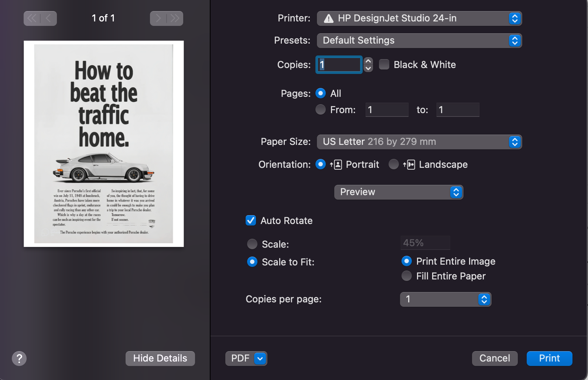Select the From page range radio button
The image size is (588, 380).
point(321,109)
